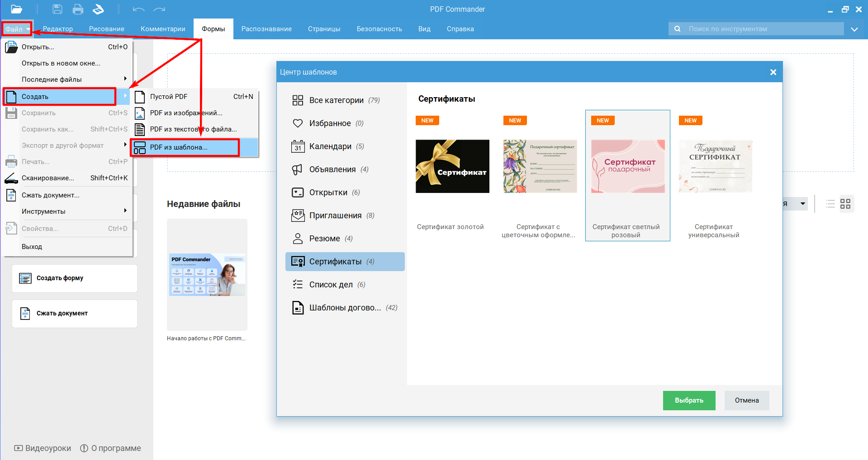Image resolution: width=868 pixels, height=460 pixels.
Task: Select Сертификат золотой template thumbnail
Action: point(452,166)
